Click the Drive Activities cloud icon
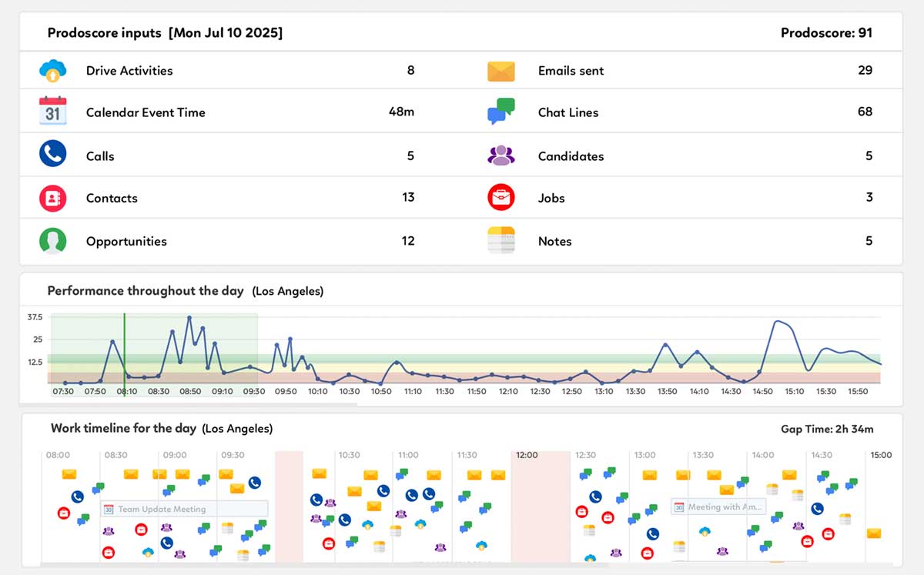The height and width of the screenshot is (575, 924). (52, 70)
